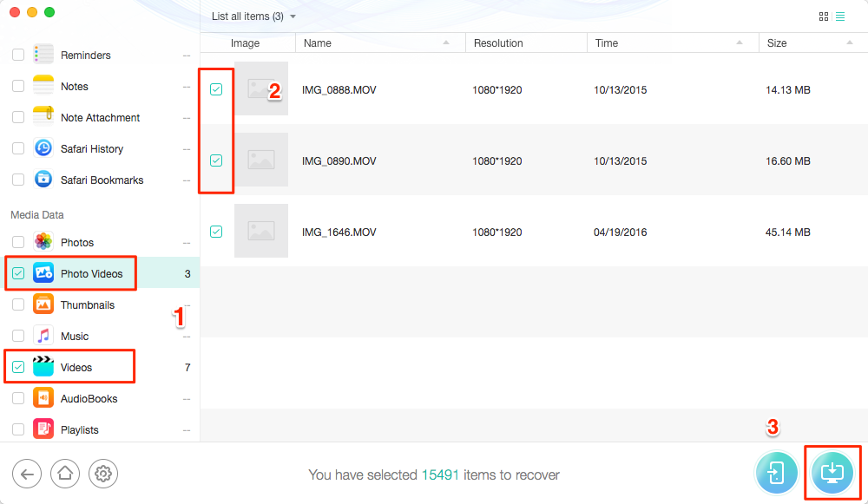Click the AudioBooks icon

point(43,398)
